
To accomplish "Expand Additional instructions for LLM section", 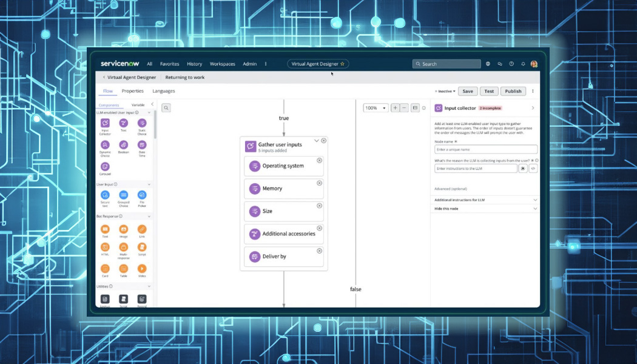I will [534, 200].
